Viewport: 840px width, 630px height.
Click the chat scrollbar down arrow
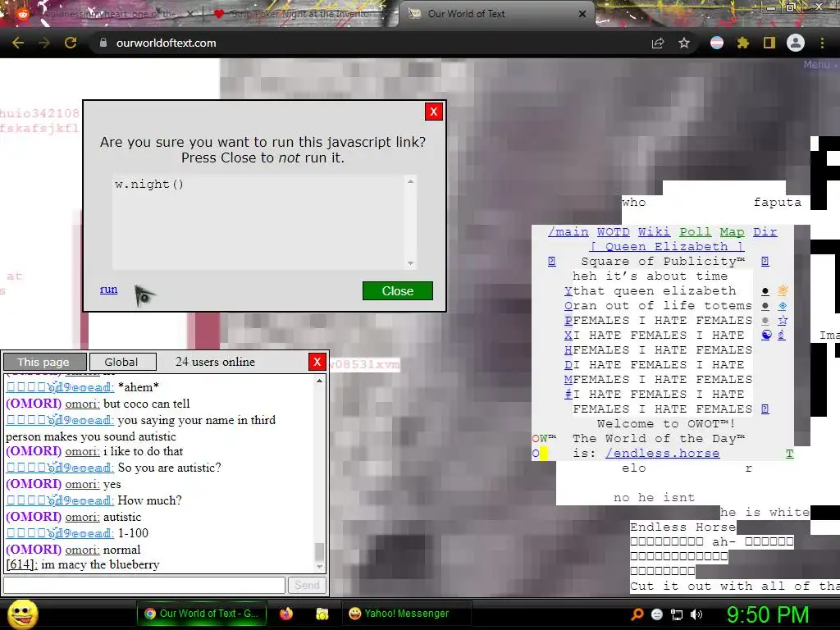tap(319, 567)
